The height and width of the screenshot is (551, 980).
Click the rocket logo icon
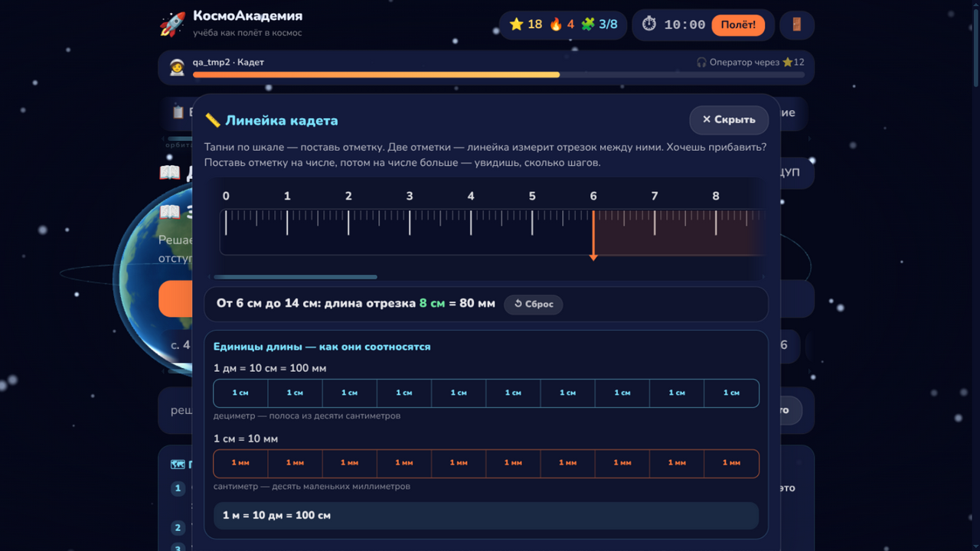tap(172, 24)
